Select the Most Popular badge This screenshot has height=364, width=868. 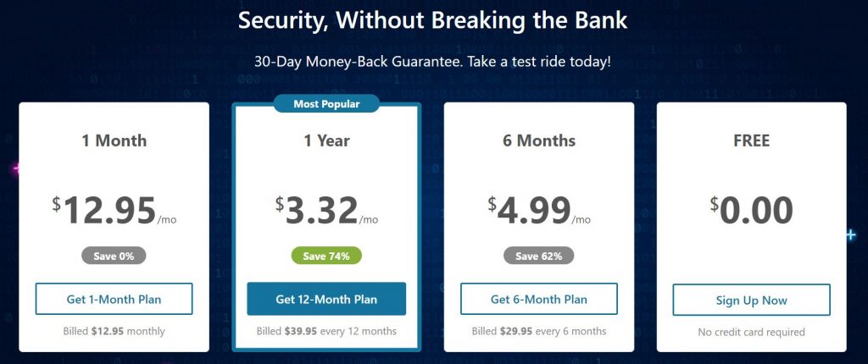[x=326, y=103]
